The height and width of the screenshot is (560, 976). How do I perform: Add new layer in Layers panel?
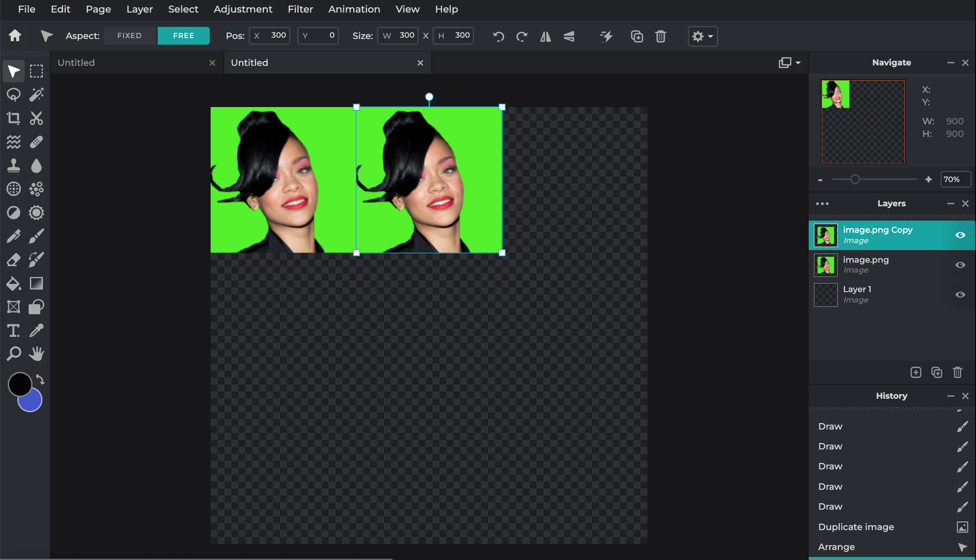click(916, 372)
